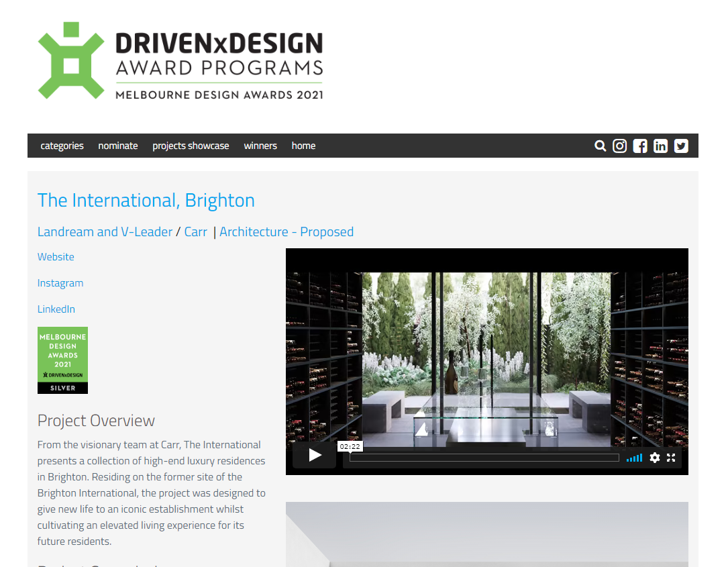Click the Melbourne Design Awards 2021 header text
Image resolution: width=728 pixels, height=567 pixels.
(219, 95)
